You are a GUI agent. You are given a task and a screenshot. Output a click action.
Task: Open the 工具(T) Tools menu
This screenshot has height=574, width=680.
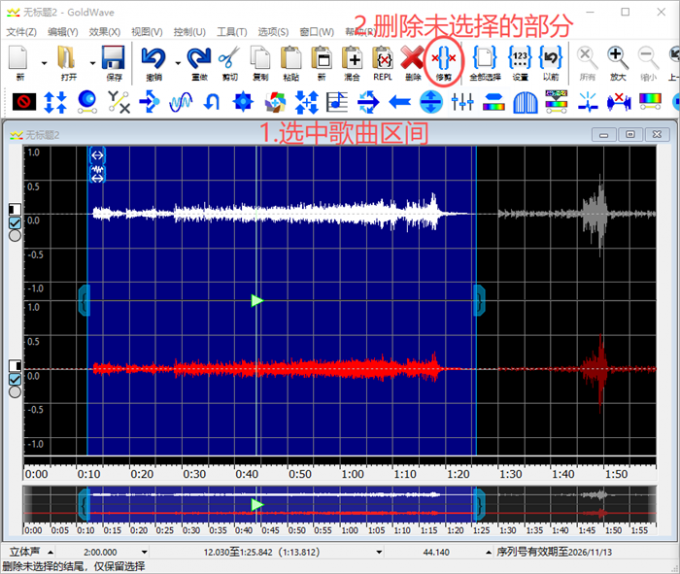(232, 32)
